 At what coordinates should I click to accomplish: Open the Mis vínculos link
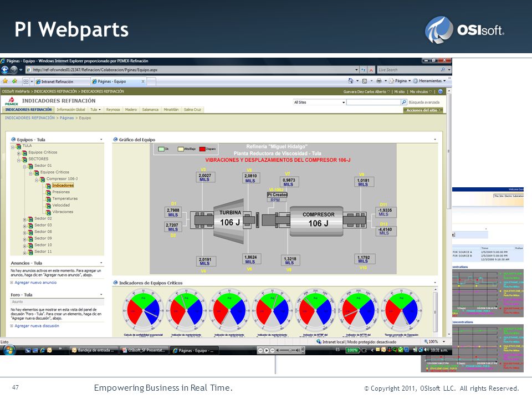click(419, 91)
